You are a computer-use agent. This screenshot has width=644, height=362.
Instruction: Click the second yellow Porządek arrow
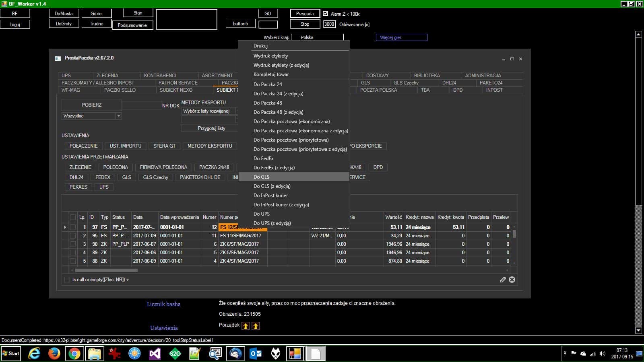click(256, 326)
